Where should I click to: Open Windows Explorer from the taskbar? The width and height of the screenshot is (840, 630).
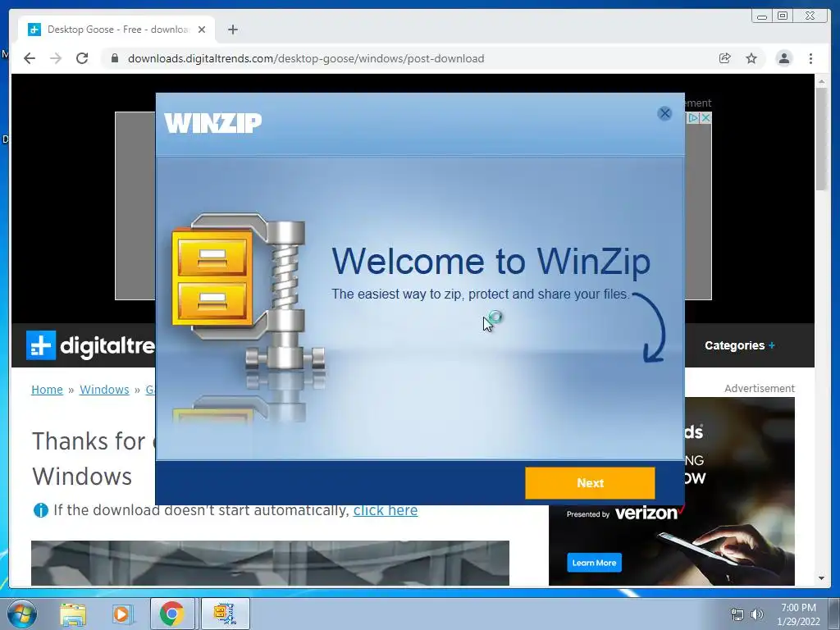pos(73,614)
